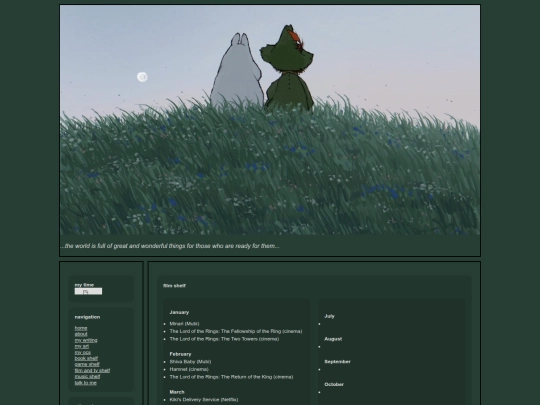
Task: Click the Moomin and Snufkin header image
Action: 270,120
